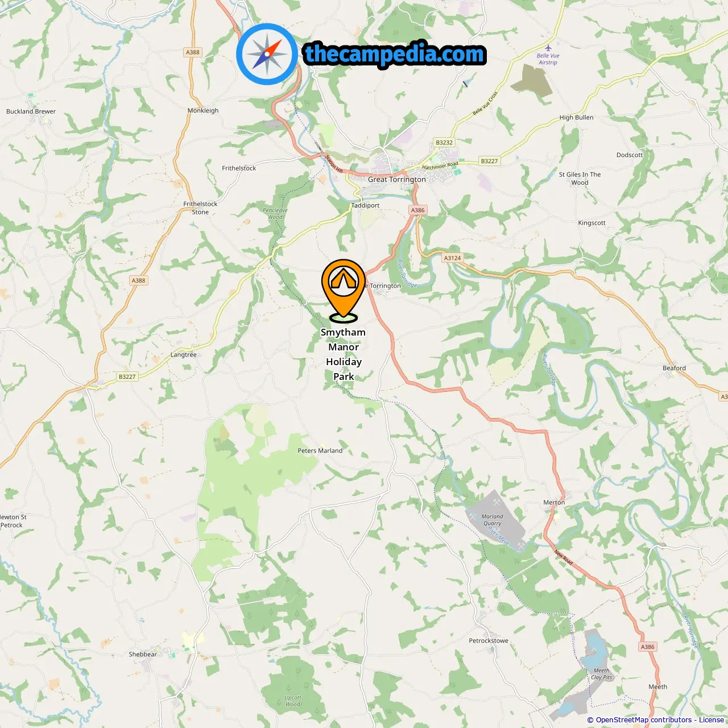Click the Great Torrington town label

coord(397,179)
